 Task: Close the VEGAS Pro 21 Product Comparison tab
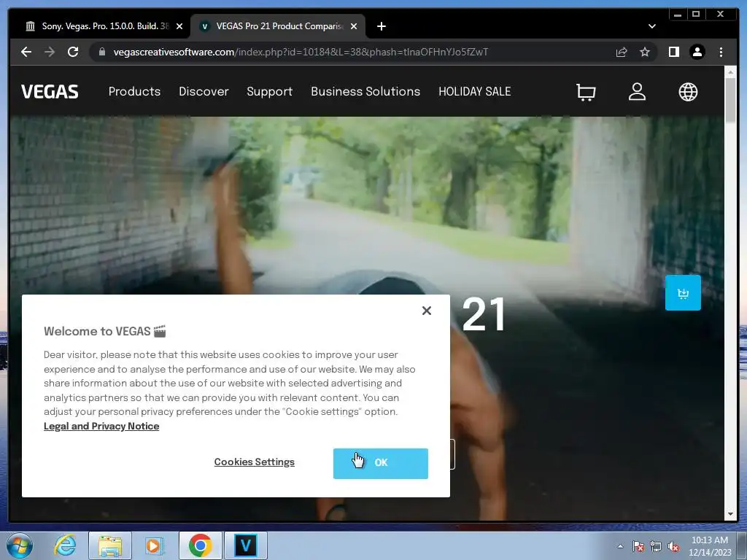pyautogui.click(x=354, y=26)
